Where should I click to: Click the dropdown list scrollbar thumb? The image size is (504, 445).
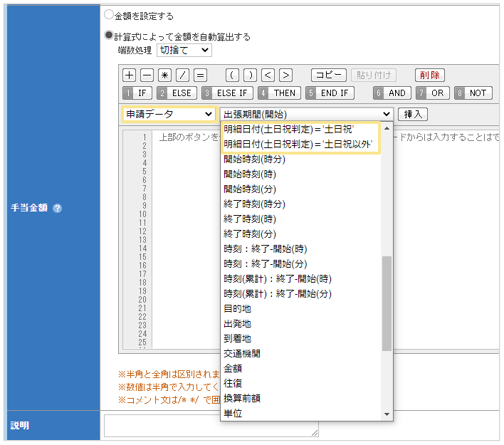coord(387,303)
